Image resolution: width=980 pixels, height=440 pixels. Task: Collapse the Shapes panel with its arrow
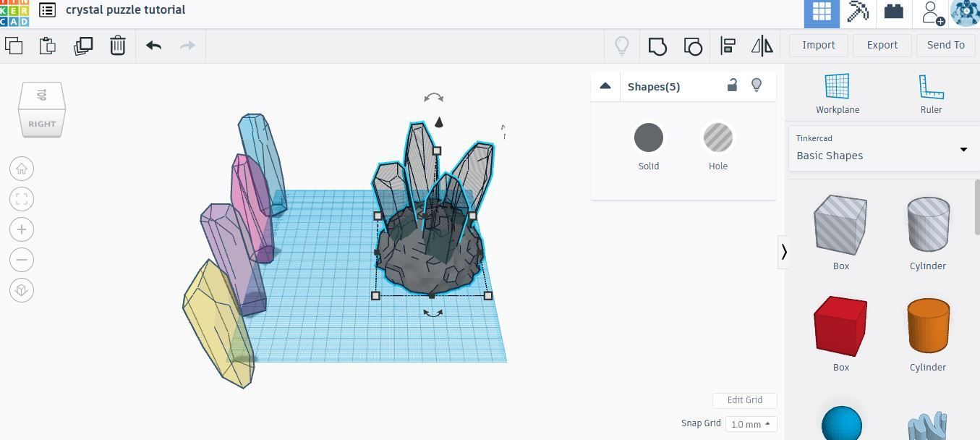coord(605,85)
